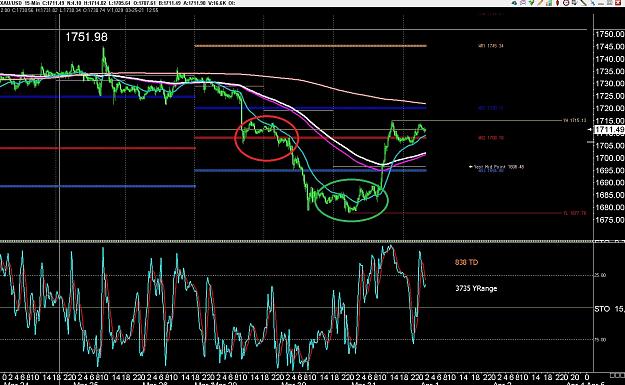Click the 1751.98 price label on the chart
Image resolution: width=625 pixels, height=385 pixels.
pyautogui.click(x=86, y=37)
